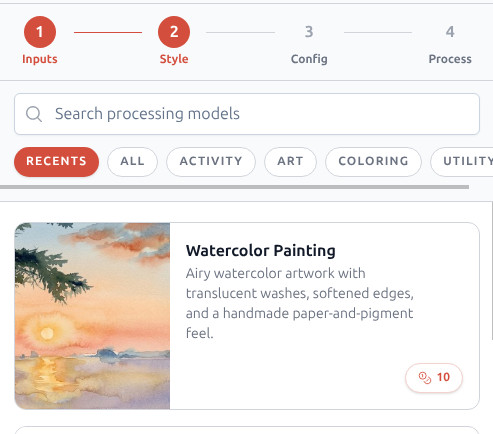The width and height of the screenshot is (493, 434).
Task: Click the horizontal category scrollbar
Action: click(x=234, y=187)
